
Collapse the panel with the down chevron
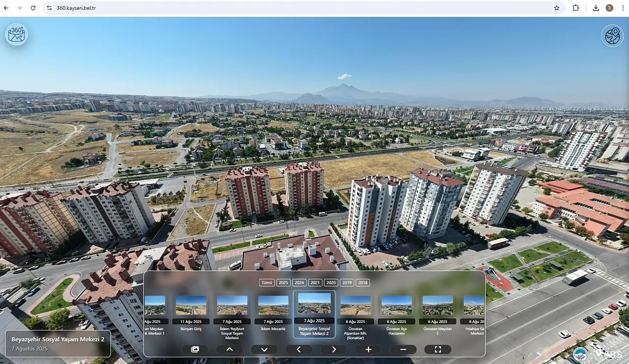[x=264, y=349]
